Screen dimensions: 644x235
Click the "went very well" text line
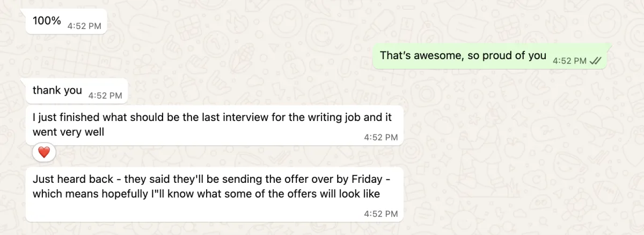pyautogui.click(x=68, y=132)
